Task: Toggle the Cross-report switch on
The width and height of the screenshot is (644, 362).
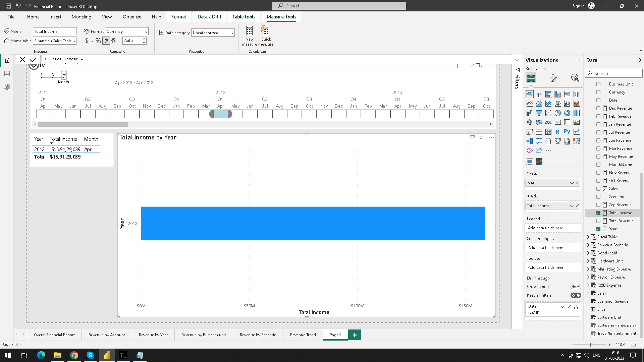Action: [576, 287]
